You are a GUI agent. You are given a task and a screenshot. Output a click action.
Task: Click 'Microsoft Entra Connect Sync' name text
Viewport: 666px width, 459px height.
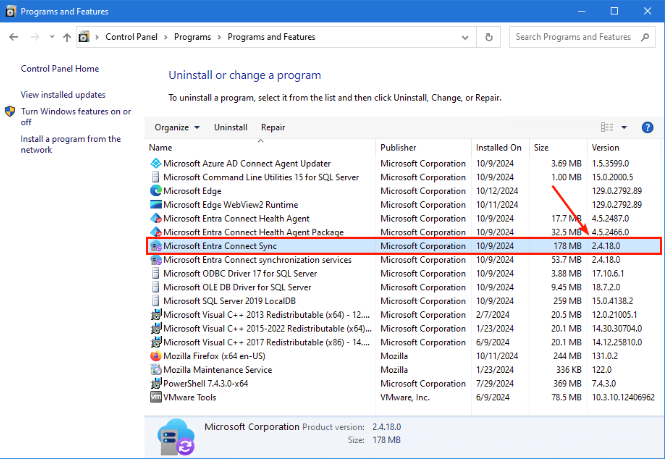point(220,246)
